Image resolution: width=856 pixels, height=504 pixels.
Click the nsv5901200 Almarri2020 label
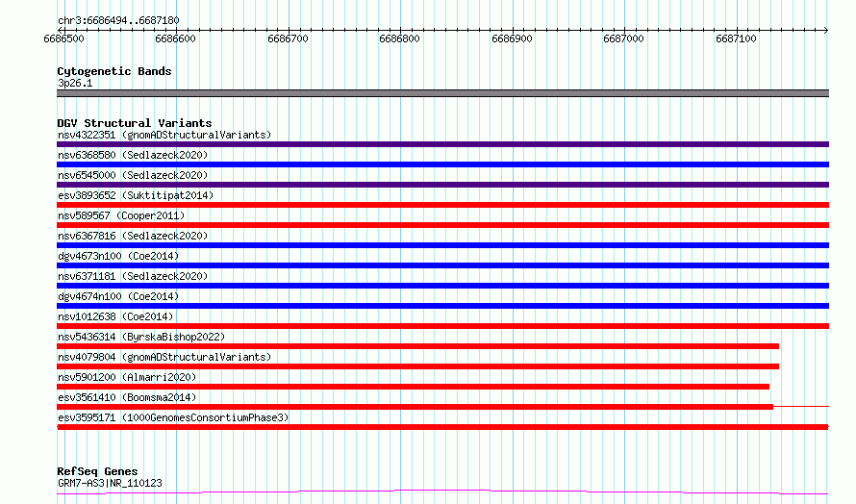(127, 377)
